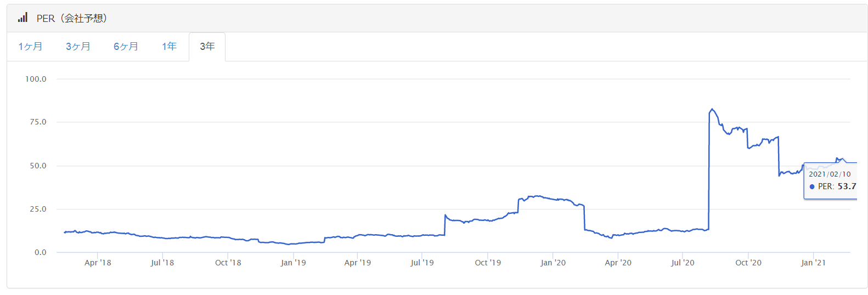Click the Jul '20 x-axis label
Image resolution: width=868 pixels, height=295 pixels.
pyautogui.click(x=683, y=263)
